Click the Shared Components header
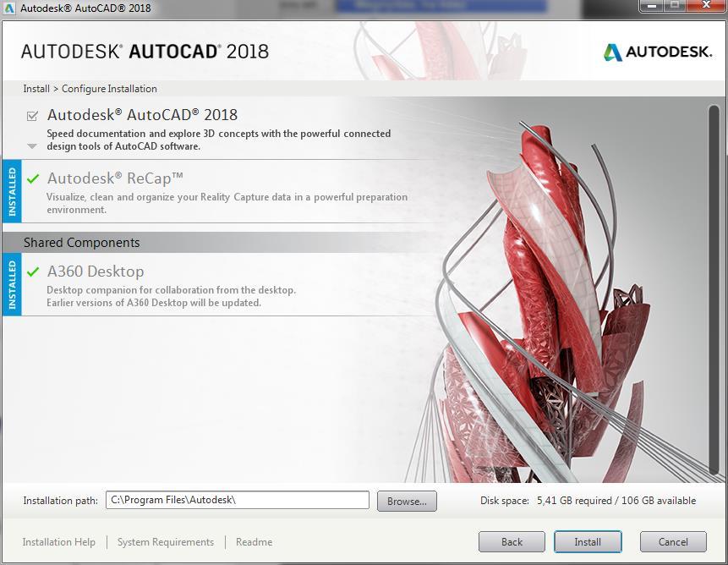Viewport: 728px width, 565px height. (x=82, y=243)
